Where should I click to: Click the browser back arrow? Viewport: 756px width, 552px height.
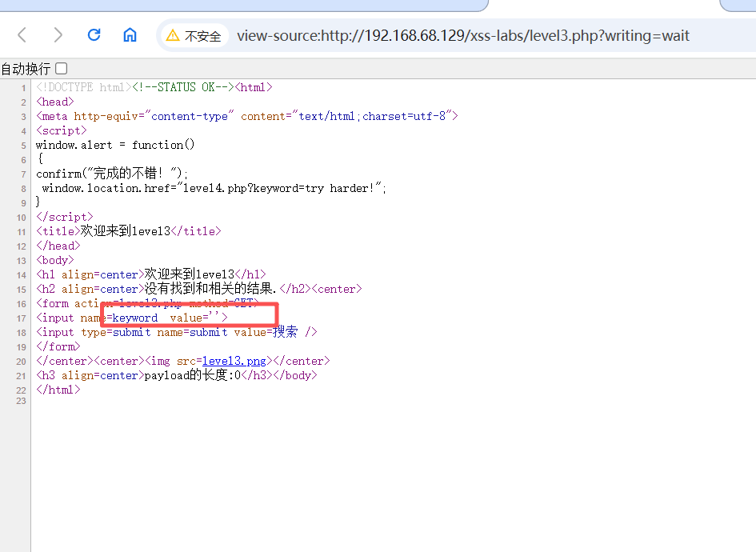[22, 35]
